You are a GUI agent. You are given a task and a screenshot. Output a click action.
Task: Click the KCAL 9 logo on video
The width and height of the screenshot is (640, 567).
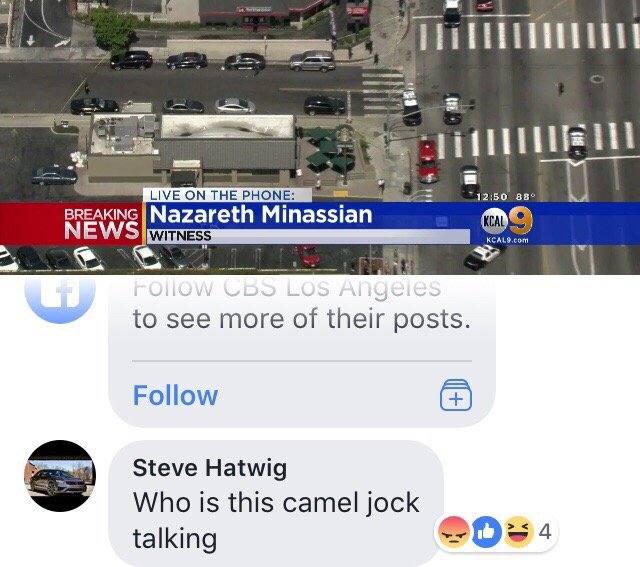click(x=507, y=221)
